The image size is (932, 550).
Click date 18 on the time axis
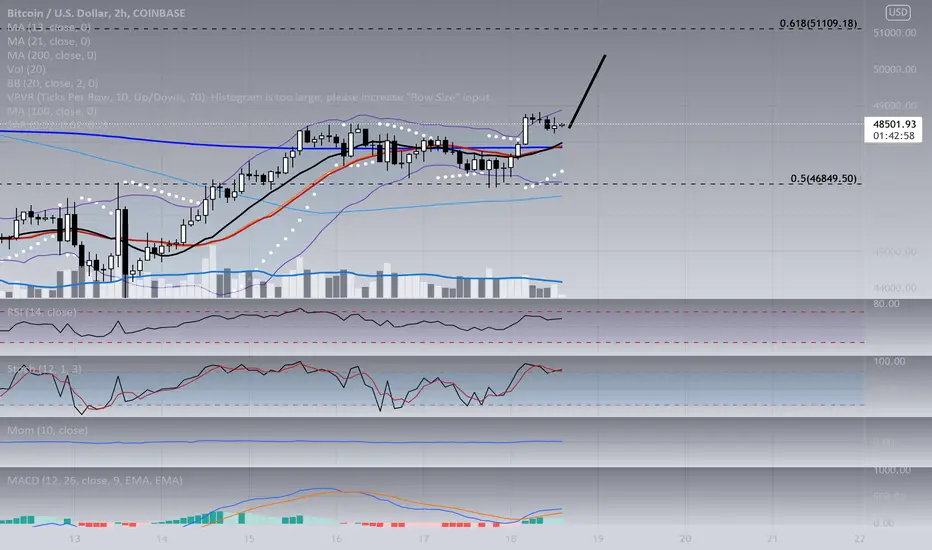coord(511,539)
